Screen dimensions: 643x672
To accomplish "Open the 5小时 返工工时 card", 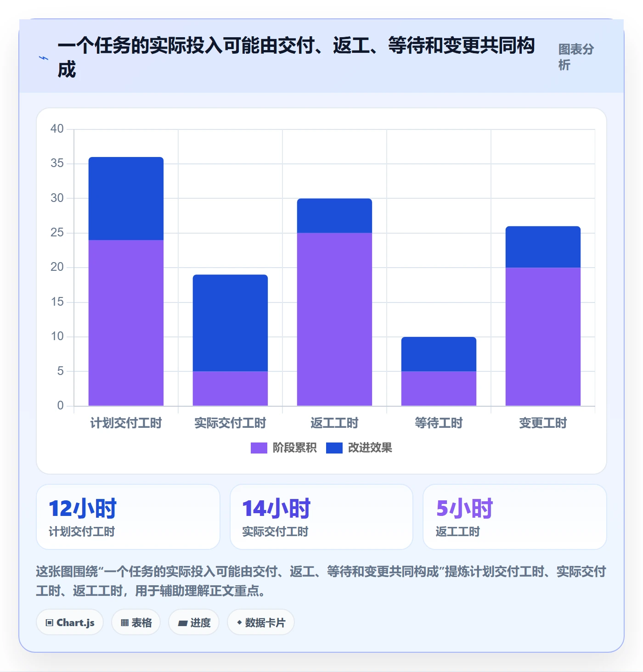I will [x=515, y=517].
